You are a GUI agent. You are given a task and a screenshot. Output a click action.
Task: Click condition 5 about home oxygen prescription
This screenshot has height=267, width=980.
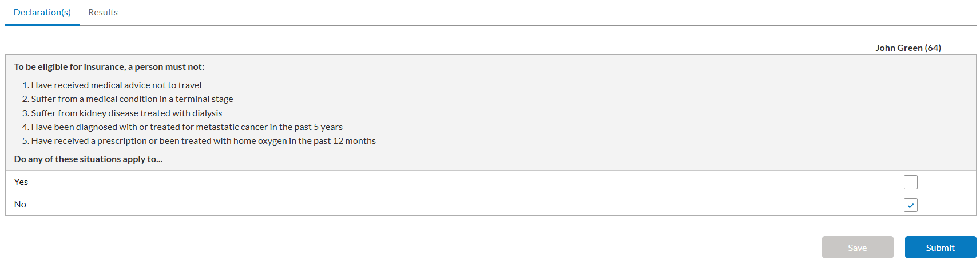(199, 141)
